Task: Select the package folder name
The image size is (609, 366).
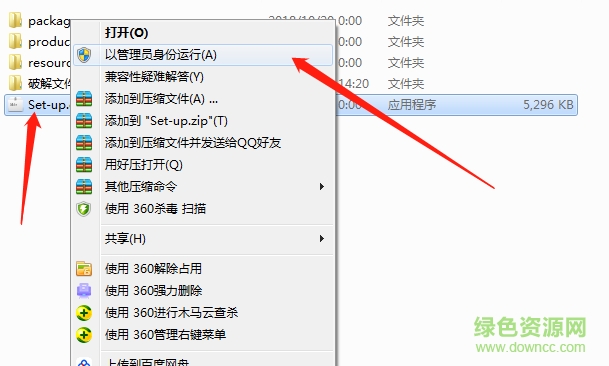Action: [49, 21]
